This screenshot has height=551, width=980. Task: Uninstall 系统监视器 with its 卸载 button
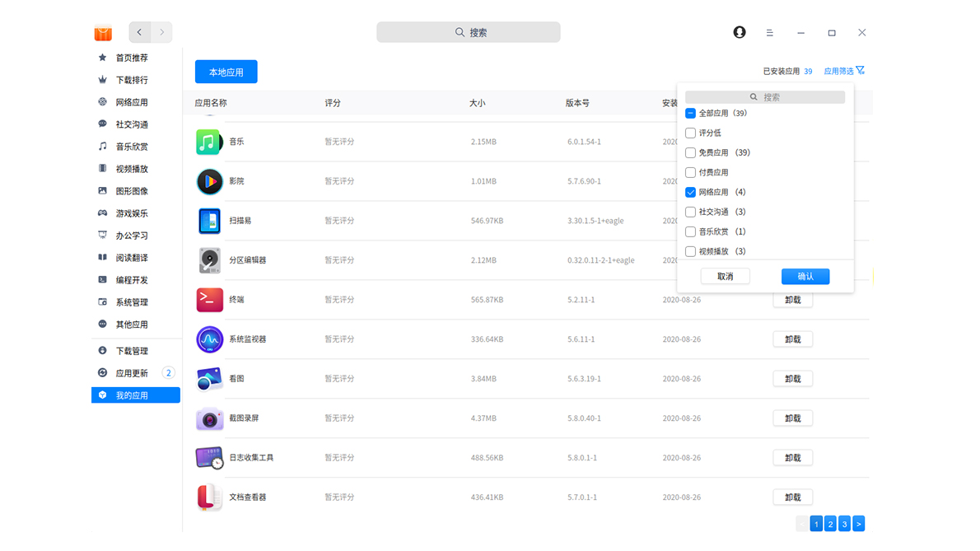[792, 339]
